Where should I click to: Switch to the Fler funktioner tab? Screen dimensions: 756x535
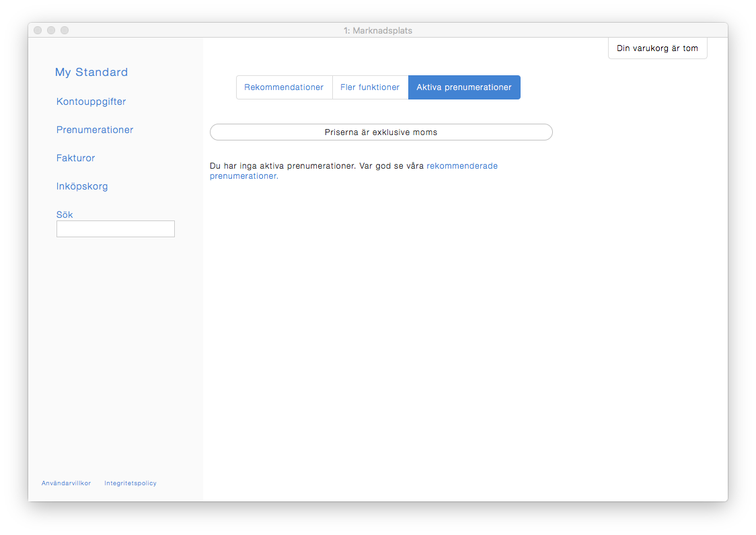coord(370,87)
